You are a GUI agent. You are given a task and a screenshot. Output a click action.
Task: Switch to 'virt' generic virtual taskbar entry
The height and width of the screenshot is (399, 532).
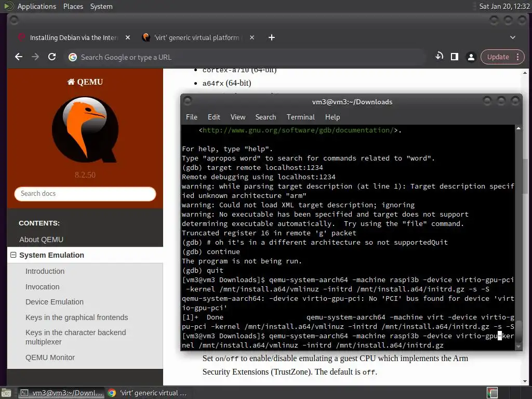point(147,393)
